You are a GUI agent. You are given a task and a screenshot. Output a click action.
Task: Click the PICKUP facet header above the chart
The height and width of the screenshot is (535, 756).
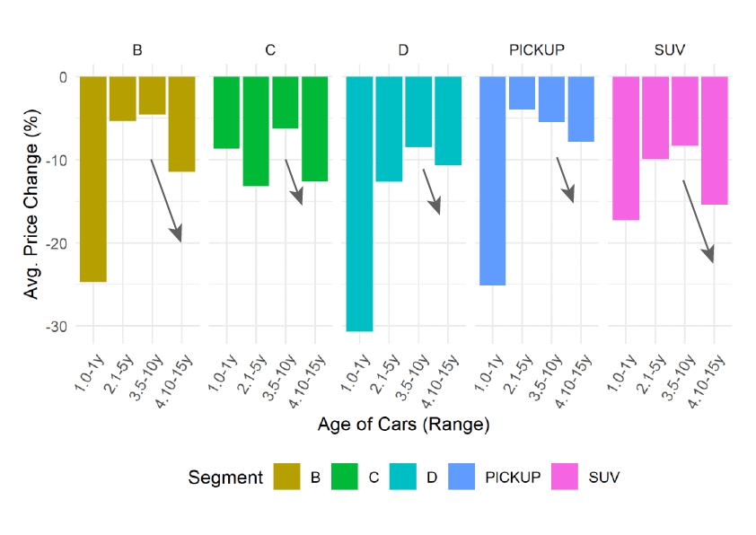538,49
